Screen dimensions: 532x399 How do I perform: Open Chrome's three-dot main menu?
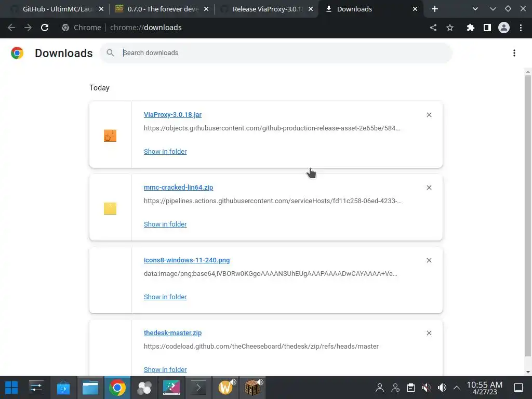[521, 28]
